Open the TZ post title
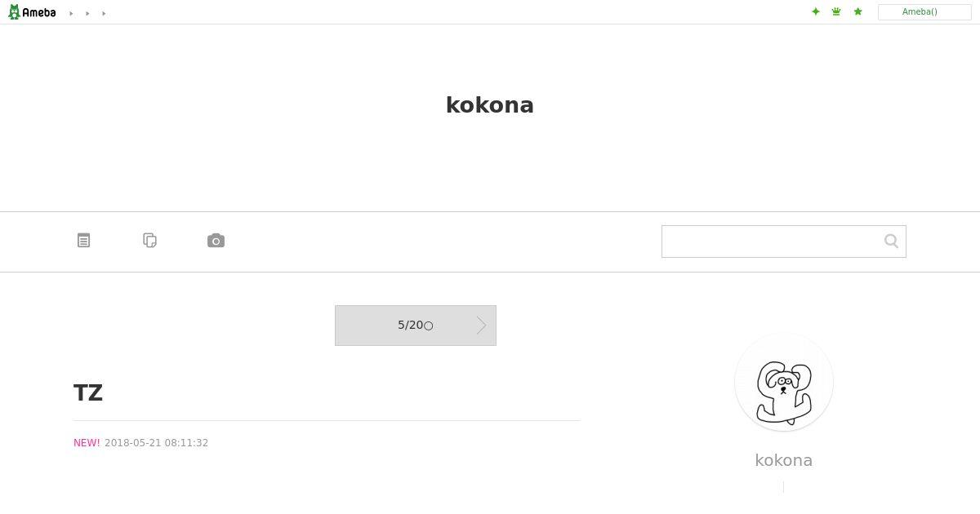The width and height of the screenshot is (980, 514). point(88,393)
